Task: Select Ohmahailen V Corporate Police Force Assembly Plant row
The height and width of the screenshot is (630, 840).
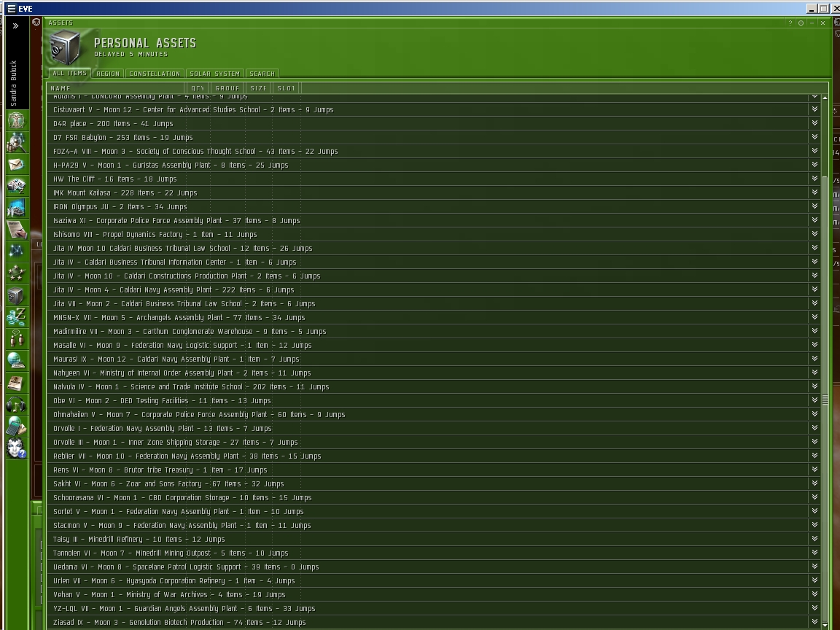Action: click(x=433, y=414)
